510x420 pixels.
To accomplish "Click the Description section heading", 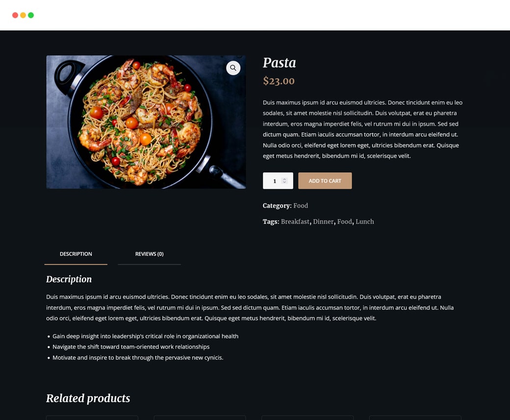I will click(x=69, y=279).
